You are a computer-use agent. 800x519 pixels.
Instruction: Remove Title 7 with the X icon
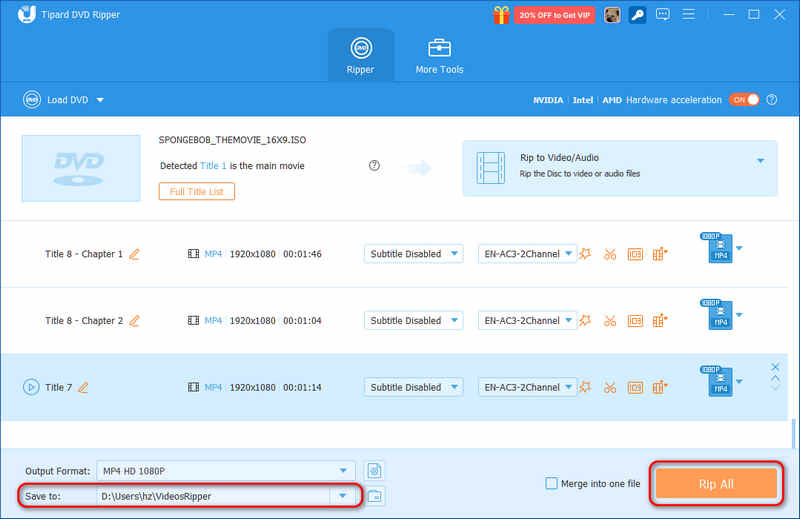[x=775, y=367]
